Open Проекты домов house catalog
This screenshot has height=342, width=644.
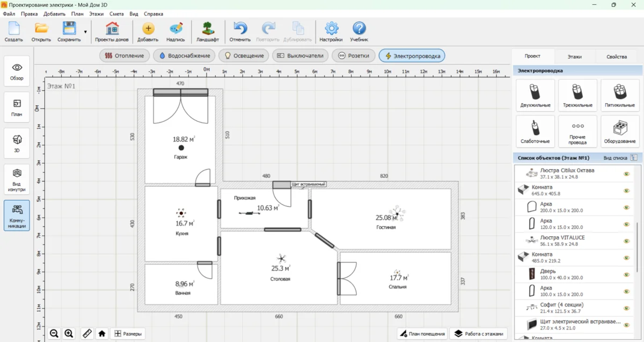click(x=112, y=32)
